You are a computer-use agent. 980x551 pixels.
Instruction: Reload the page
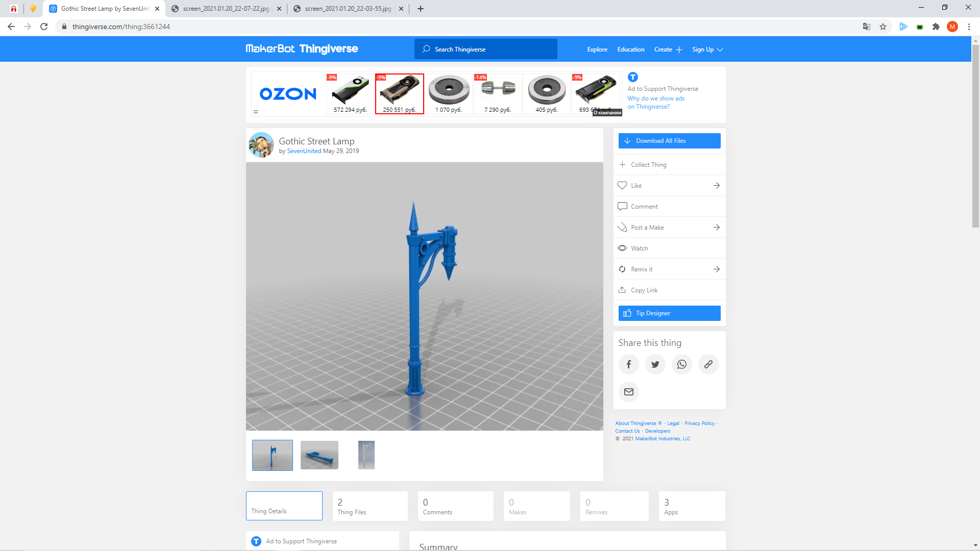tap(44, 27)
